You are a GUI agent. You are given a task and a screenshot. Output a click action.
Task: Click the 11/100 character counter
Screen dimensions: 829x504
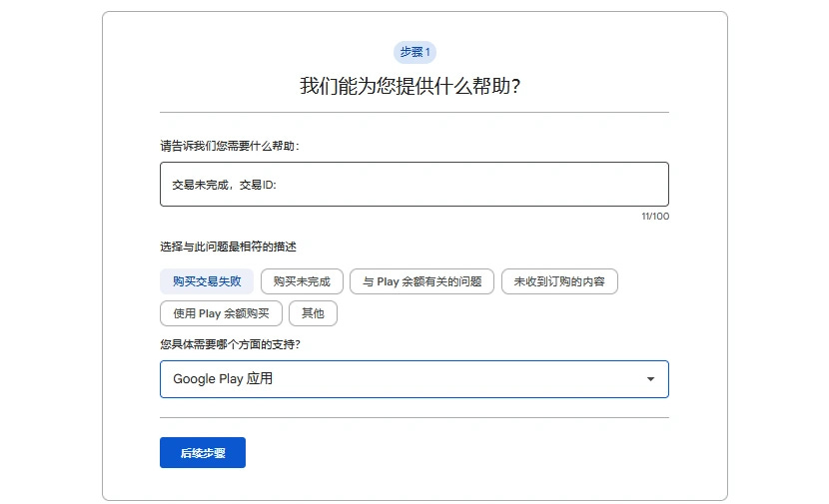coord(655,217)
